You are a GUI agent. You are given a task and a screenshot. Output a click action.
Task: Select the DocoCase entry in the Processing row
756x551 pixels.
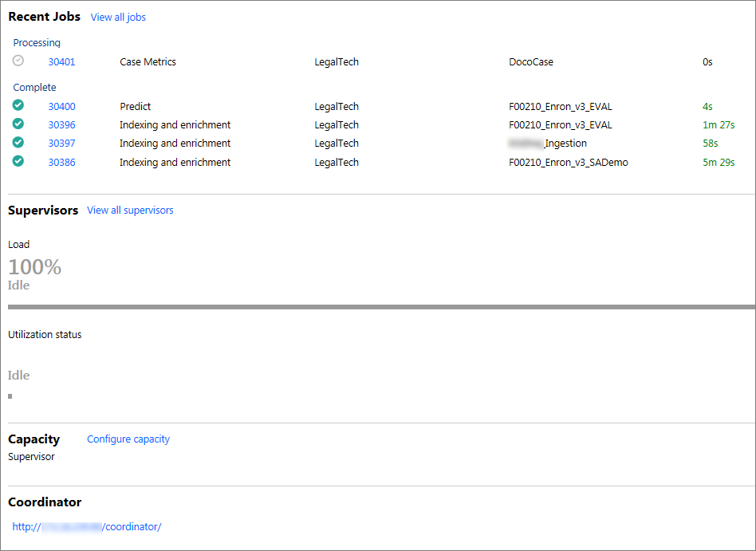click(x=529, y=61)
